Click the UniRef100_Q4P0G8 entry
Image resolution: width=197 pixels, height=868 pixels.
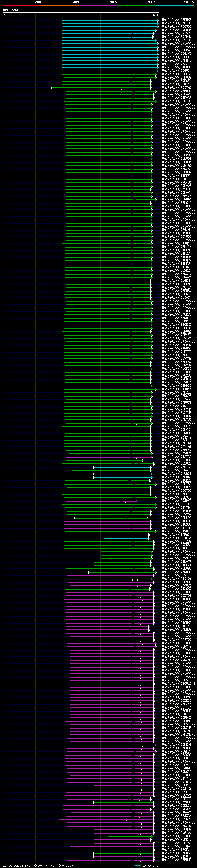(177, 98)
